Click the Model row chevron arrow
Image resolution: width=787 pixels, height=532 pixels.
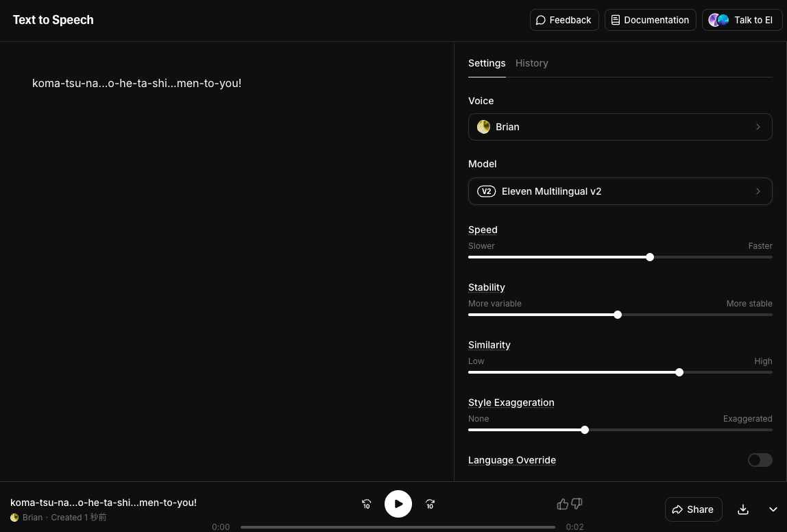tap(758, 191)
